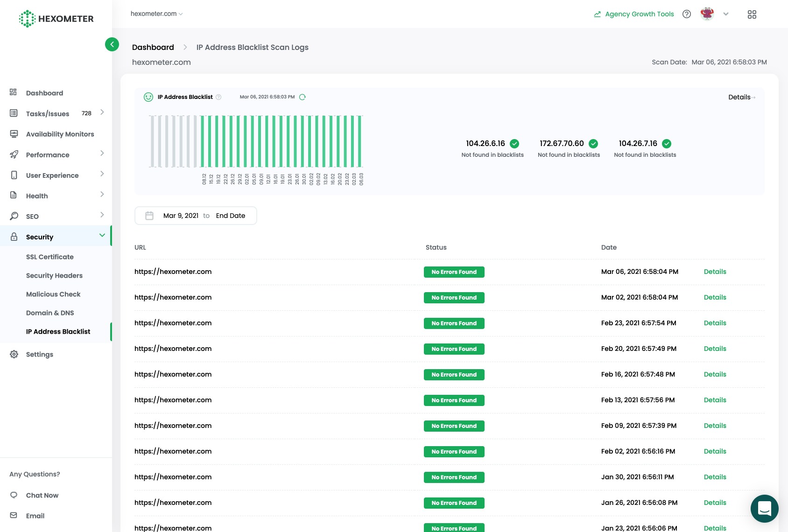Click the Date column header
Viewport: 788px width, 532px height.
point(609,247)
